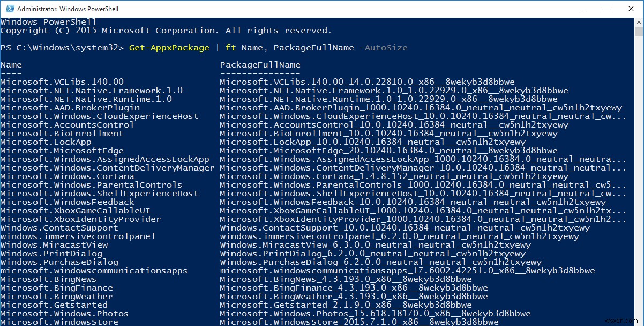
Task: Click the scrollbar up arrow
Action: click(x=639, y=22)
